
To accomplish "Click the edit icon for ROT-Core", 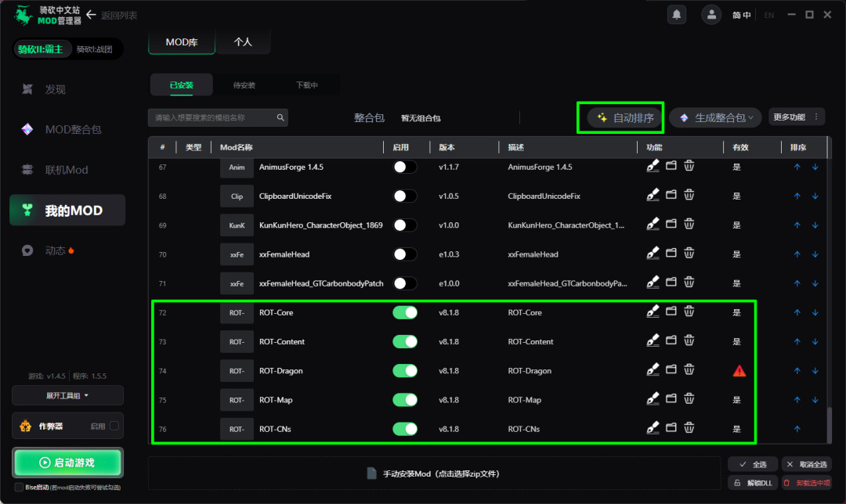I will [x=653, y=311].
